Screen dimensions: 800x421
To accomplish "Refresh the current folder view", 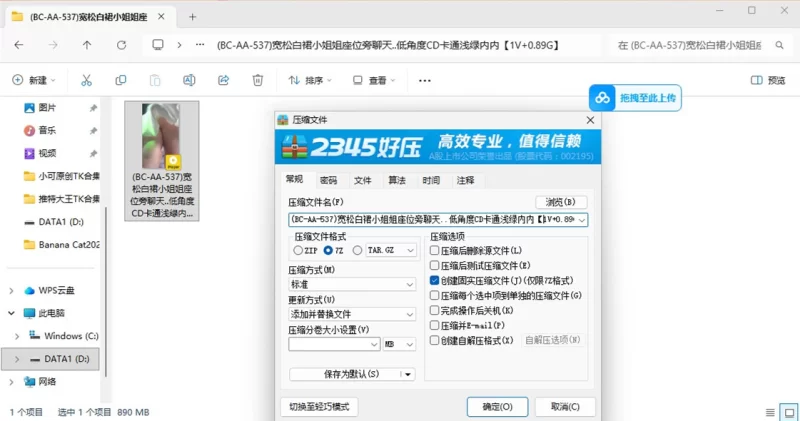I will click(121, 45).
